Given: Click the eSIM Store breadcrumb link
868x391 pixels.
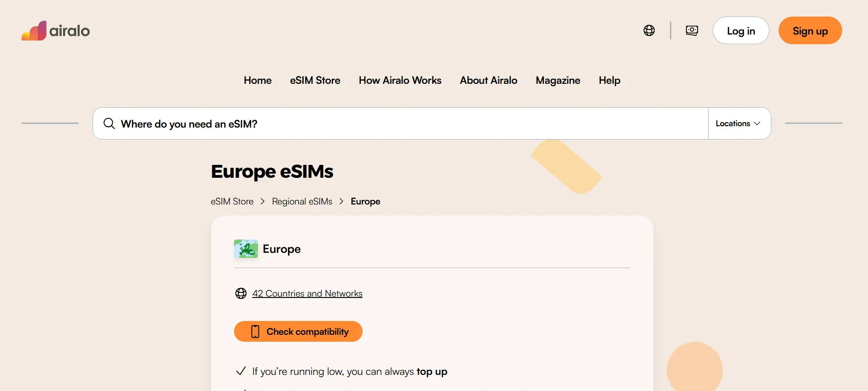Looking at the screenshot, I should point(232,201).
